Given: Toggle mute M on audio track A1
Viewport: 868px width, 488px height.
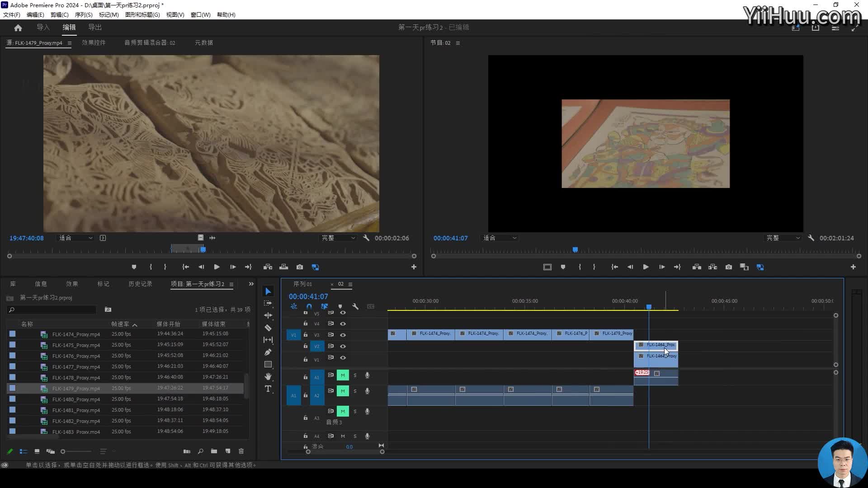Looking at the screenshot, I should click(343, 375).
